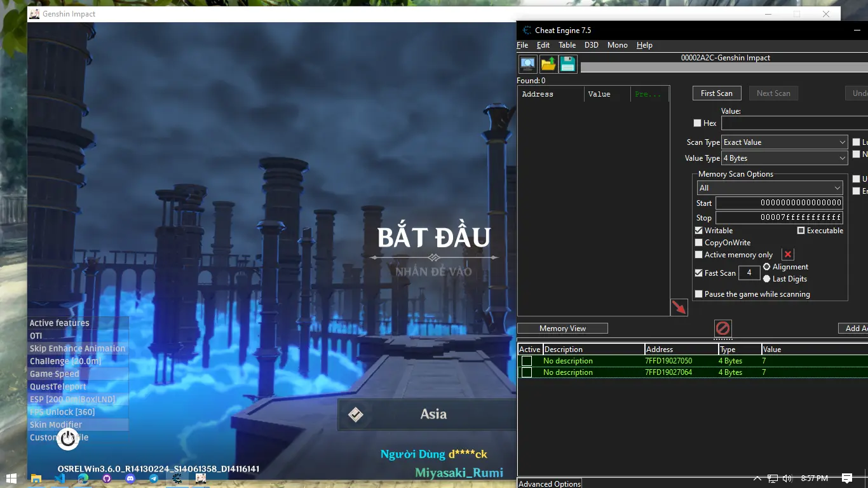Open the Windows notification center
This screenshot has width=868, height=488.
coord(847,478)
